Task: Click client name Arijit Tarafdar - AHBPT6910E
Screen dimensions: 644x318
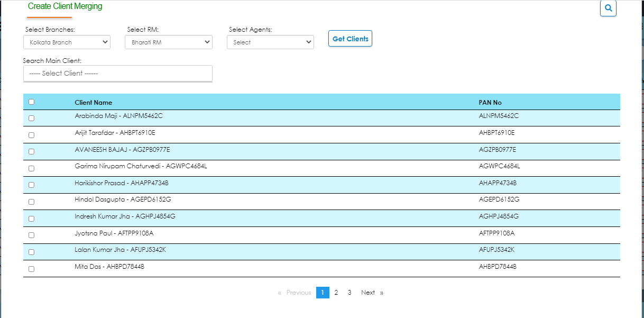Action: pyautogui.click(x=115, y=133)
